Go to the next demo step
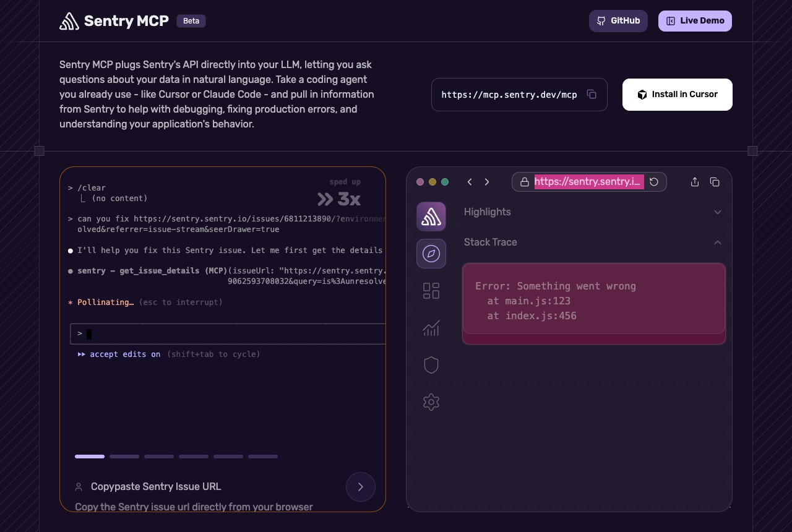This screenshot has height=532, width=792. tap(361, 487)
